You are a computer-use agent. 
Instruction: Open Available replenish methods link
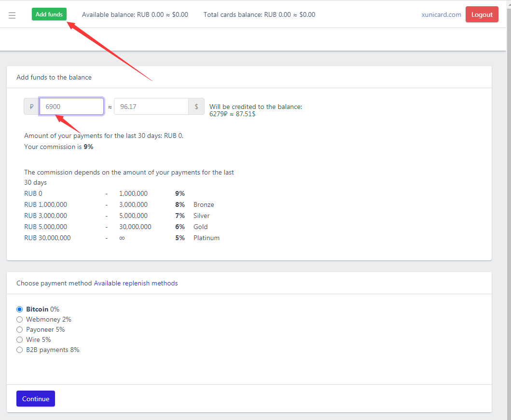click(136, 283)
